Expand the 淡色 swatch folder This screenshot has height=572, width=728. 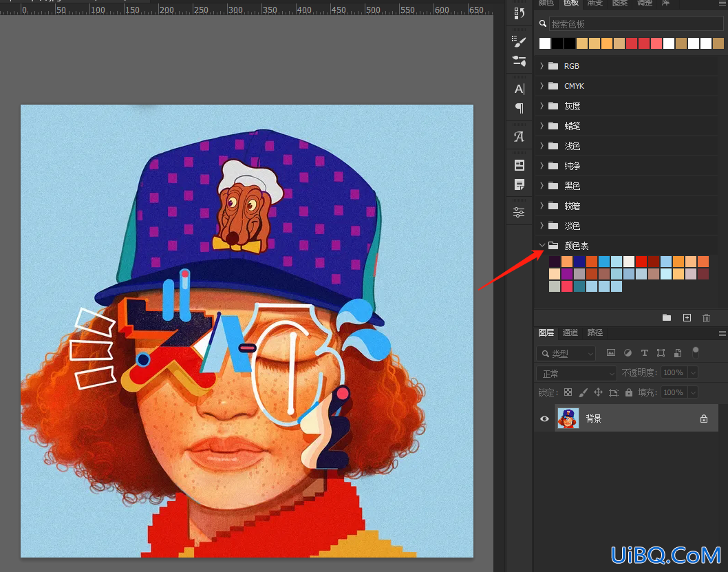(x=542, y=226)
